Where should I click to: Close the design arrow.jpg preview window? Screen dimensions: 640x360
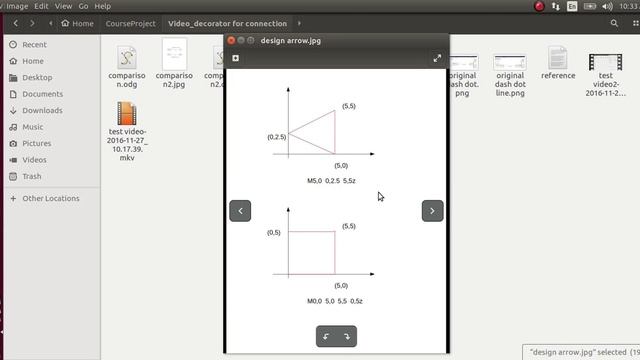(231, 40)
